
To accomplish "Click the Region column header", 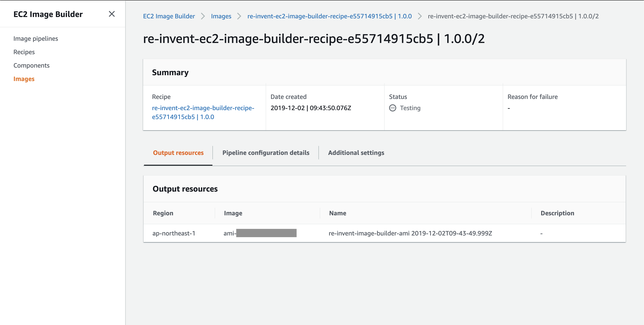I will click(x=163, y=213).
